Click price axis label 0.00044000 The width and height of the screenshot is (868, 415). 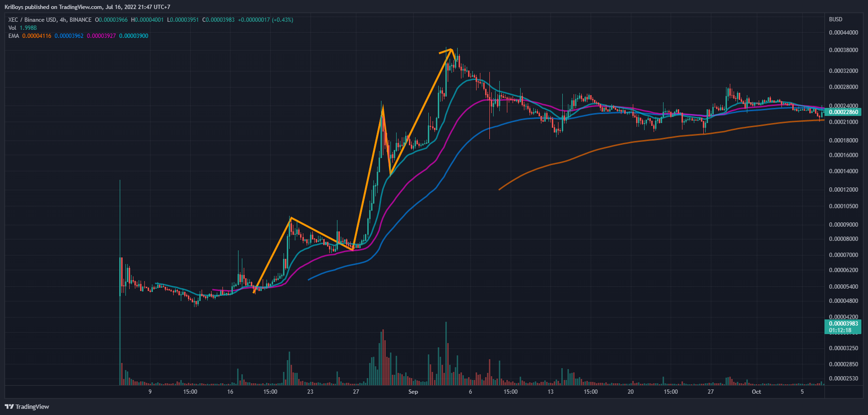[x=843, y=33]
